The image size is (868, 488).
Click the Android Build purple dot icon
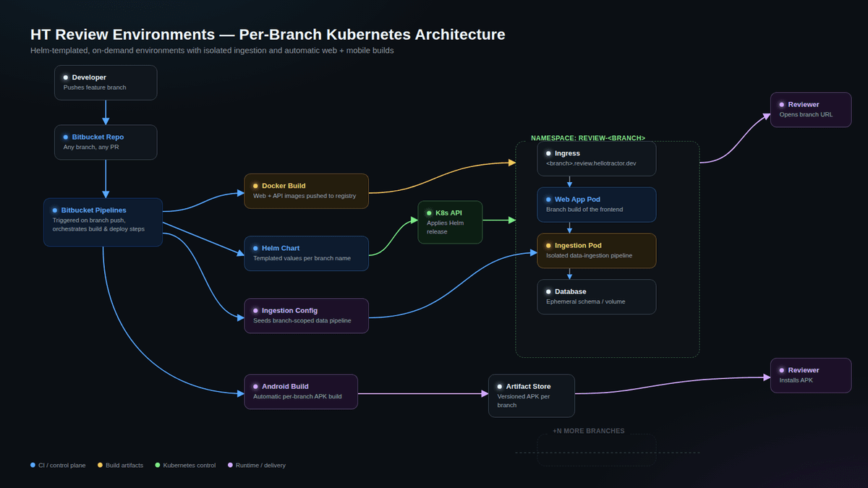coord(255,386)
